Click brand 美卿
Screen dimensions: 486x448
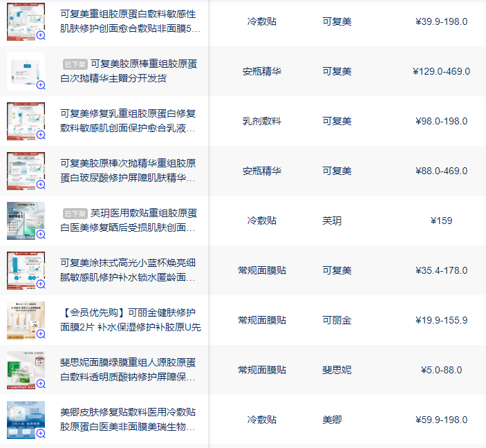click(x=332, y=420)
